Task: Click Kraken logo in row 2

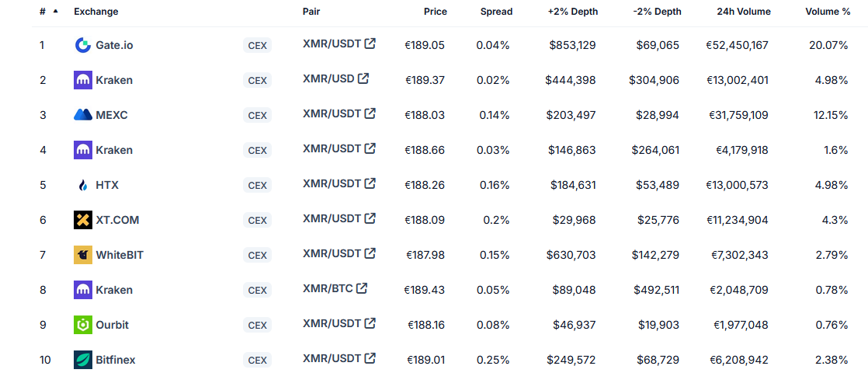Action: 83,80
